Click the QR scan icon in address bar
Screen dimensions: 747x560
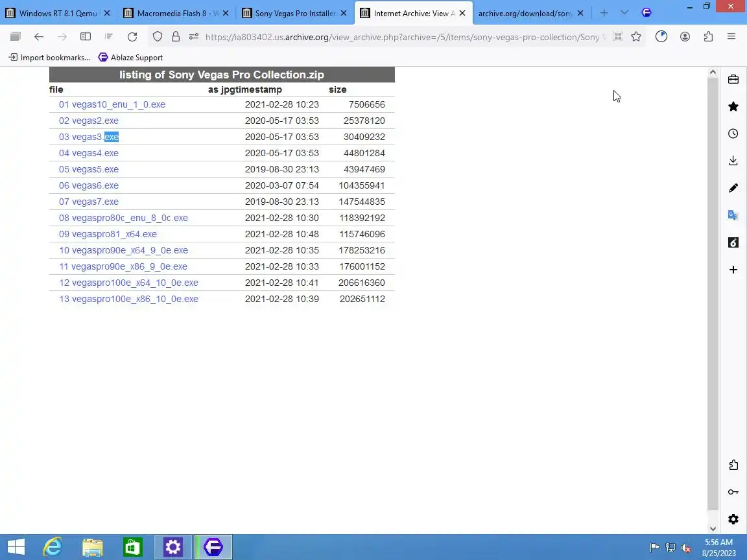(x=617, y=37)
